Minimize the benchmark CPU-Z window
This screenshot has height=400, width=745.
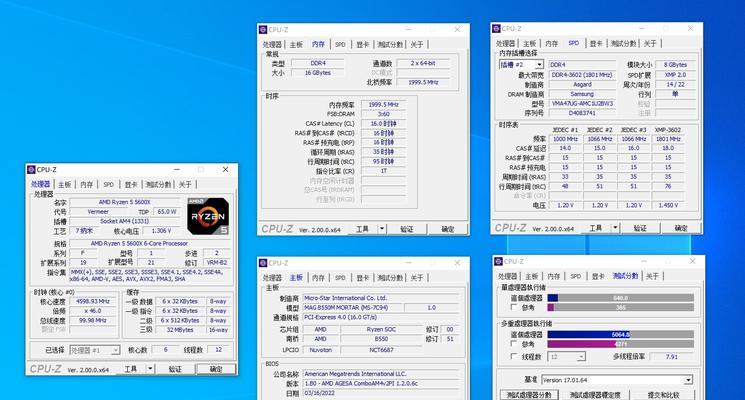(x=644, y=261)
